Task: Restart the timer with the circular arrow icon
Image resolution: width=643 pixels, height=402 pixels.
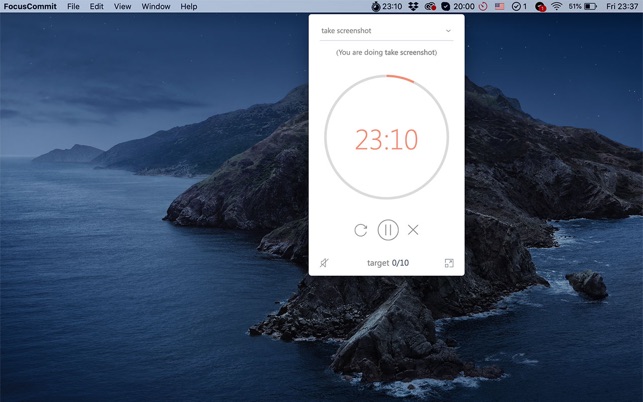Action: 360,230
